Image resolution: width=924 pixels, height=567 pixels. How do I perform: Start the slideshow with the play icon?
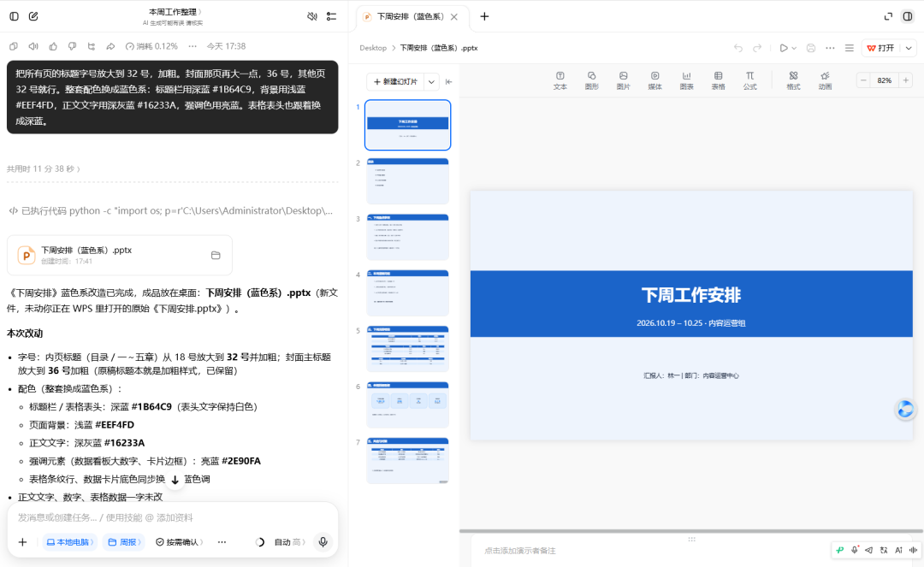click(x=783, y=48)
